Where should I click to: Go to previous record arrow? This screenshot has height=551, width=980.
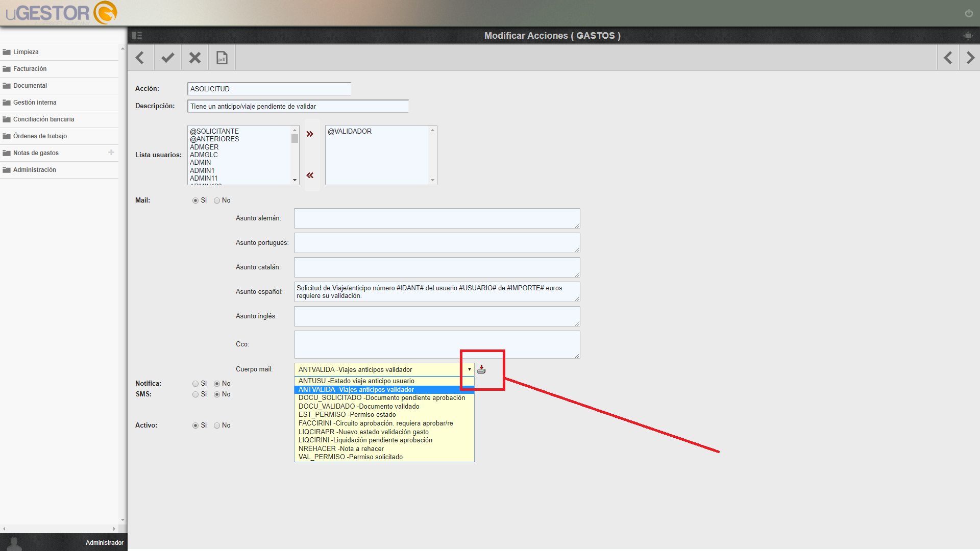(x=948, y=58)
